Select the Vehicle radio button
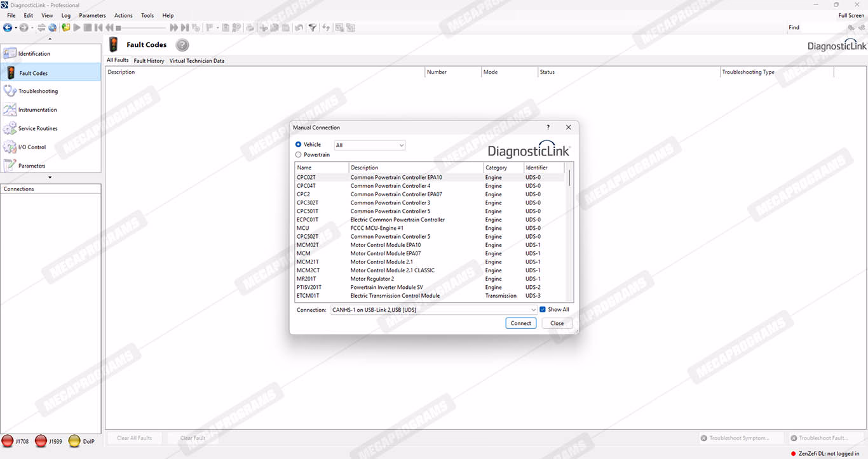This screenshot has height=459, width=868. pos(299,145)
